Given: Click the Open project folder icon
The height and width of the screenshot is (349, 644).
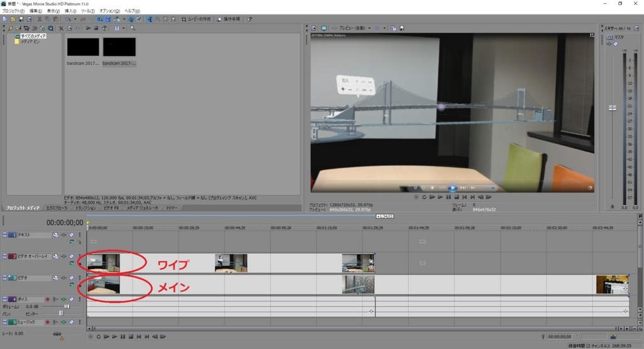Looking at the screenshot, I should [x=13, y=19].
